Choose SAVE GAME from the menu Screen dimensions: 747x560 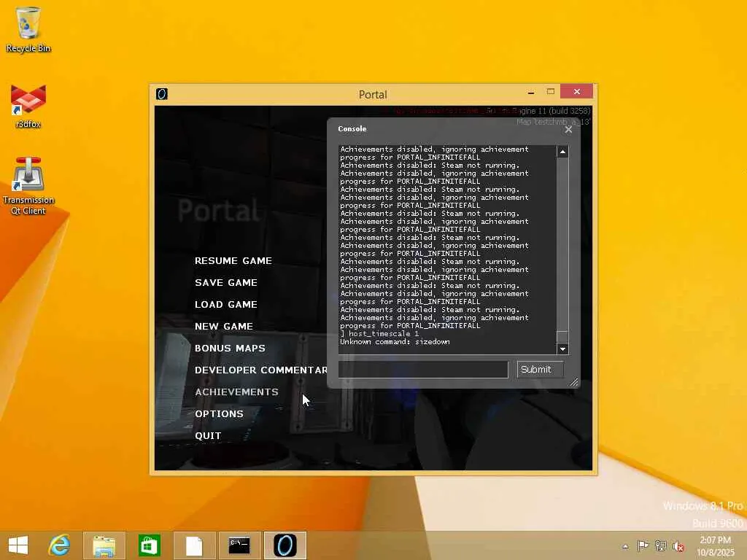[x=226, y=282]
